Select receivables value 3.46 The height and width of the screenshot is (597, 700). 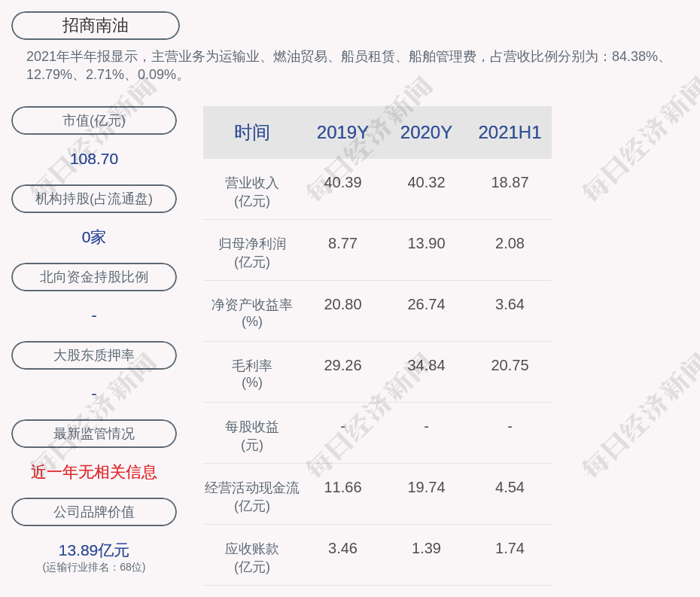tap(342, 548)
